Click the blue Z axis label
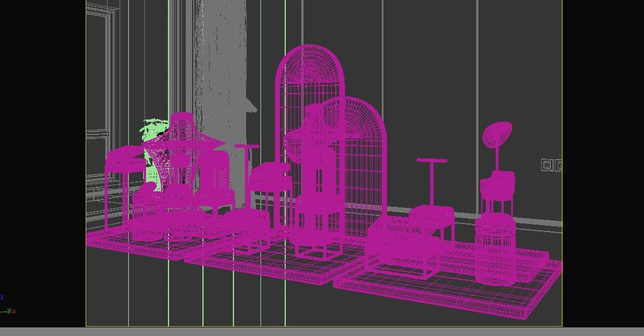The width and height of the screenshot is (644, 336). point(2,297)
